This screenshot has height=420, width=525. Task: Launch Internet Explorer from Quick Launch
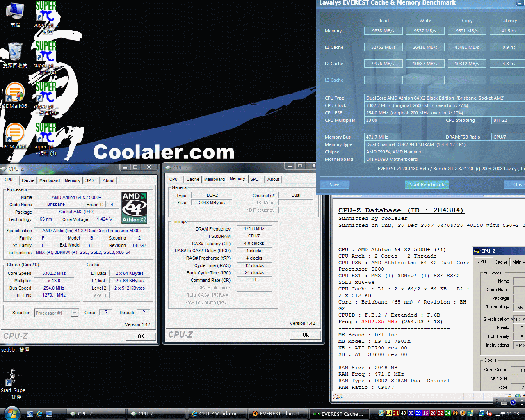(x=39, y=414)
